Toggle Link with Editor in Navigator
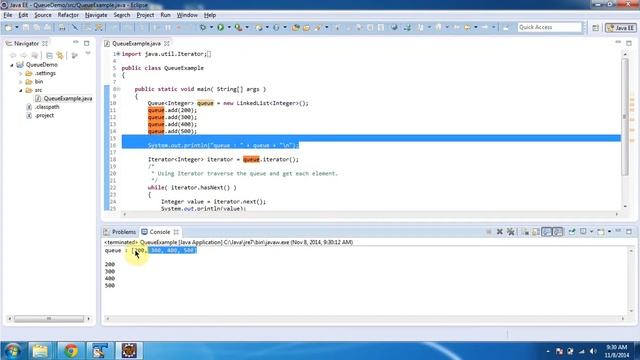 tap(60, 55)
